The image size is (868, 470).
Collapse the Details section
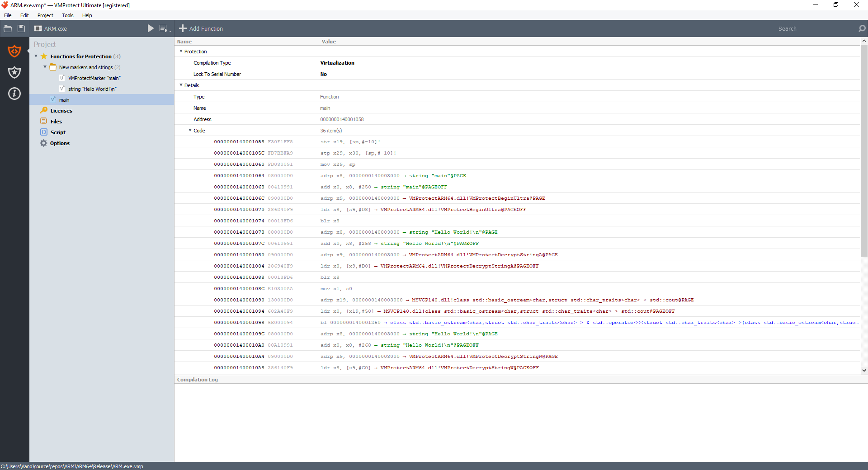tap(181, 85)
